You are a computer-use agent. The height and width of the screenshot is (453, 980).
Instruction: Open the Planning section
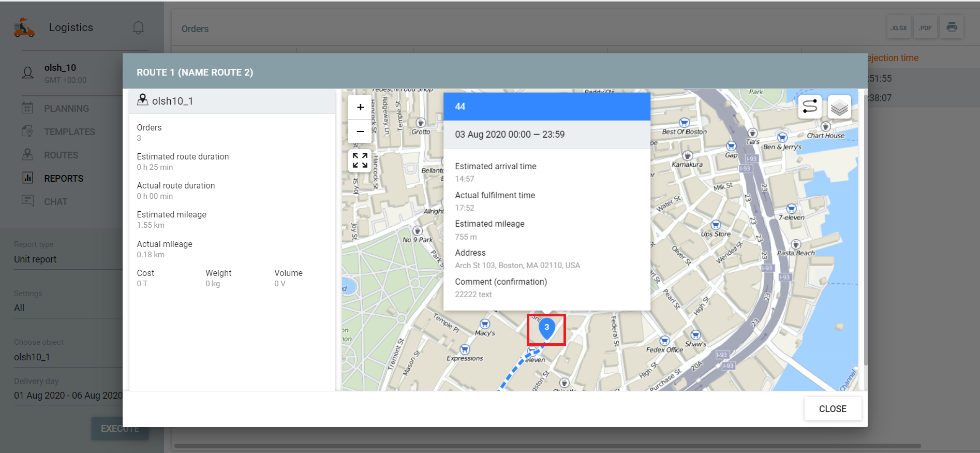click(66, 109)
